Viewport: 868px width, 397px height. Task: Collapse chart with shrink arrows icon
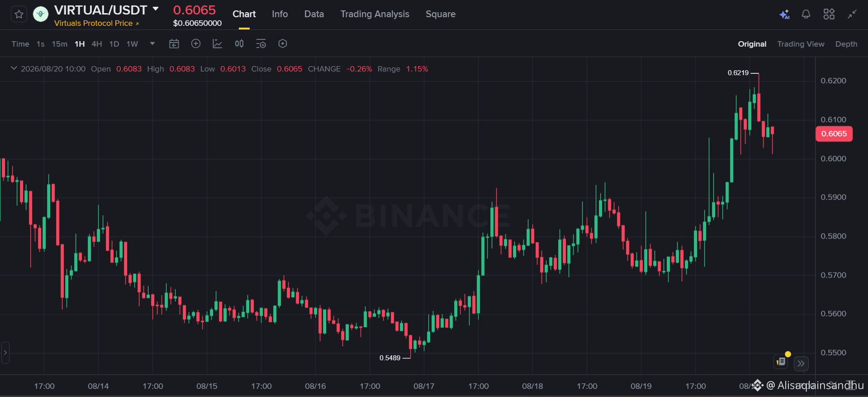[x=852, y=14]
